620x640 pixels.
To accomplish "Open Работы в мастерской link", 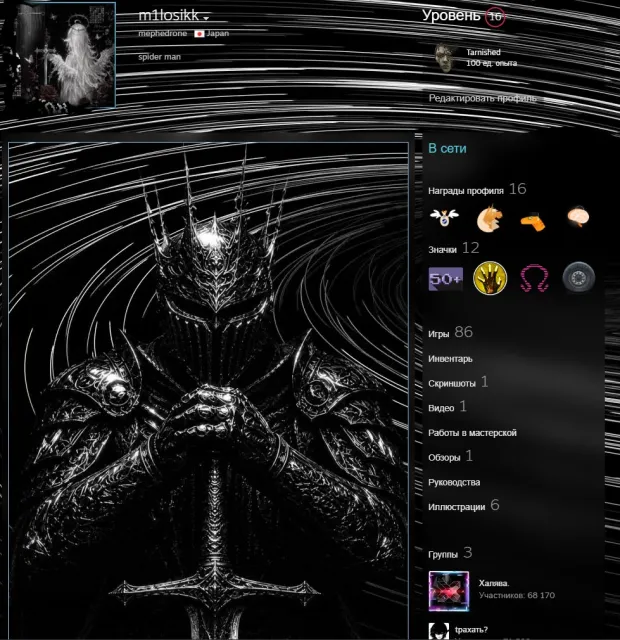I will (472, 433).
